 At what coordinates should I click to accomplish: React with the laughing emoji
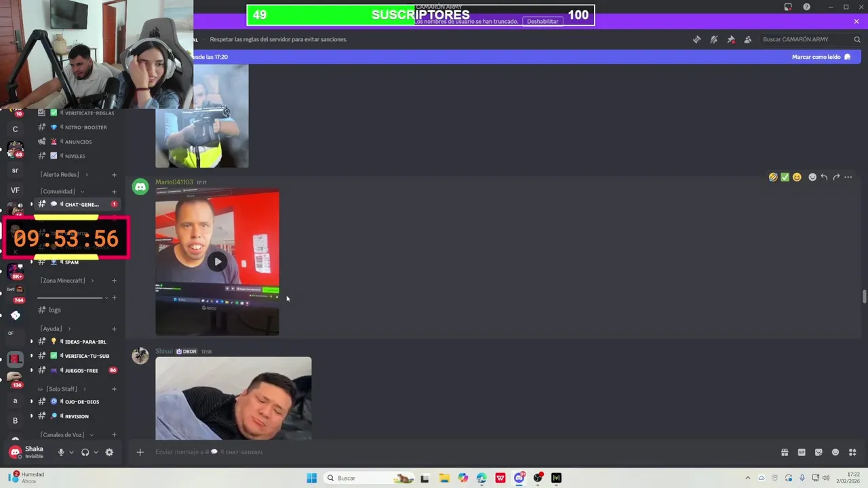point(773,177)
